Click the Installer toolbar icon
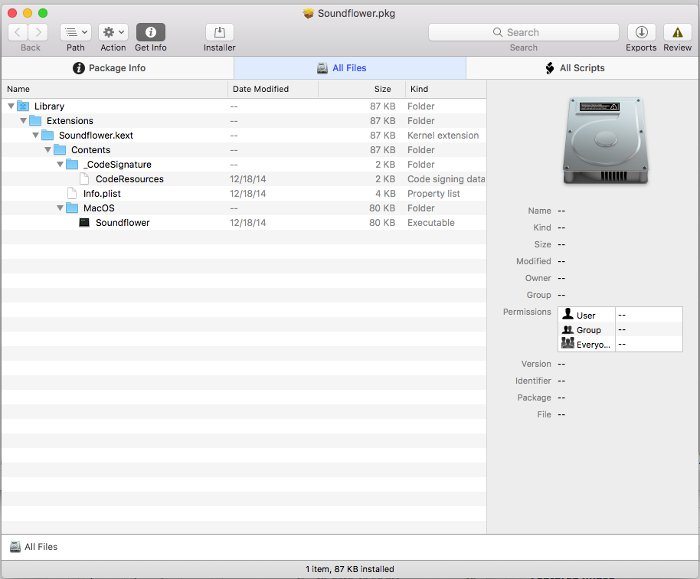700x579 pixels. point(219,32)
